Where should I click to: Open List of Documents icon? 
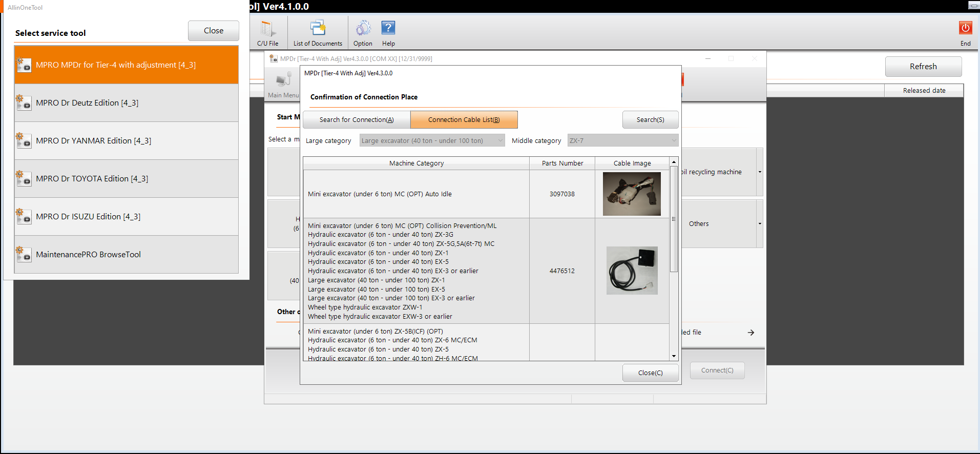click(x=318, y=29)
